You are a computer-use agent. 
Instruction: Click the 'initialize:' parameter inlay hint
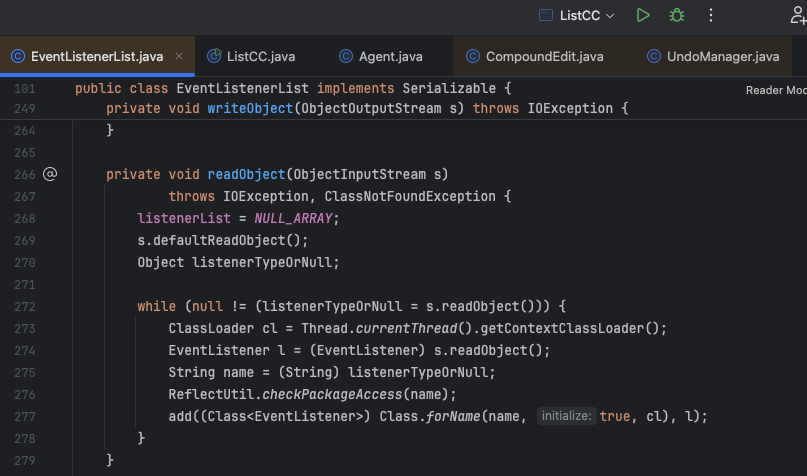(565, 415)
